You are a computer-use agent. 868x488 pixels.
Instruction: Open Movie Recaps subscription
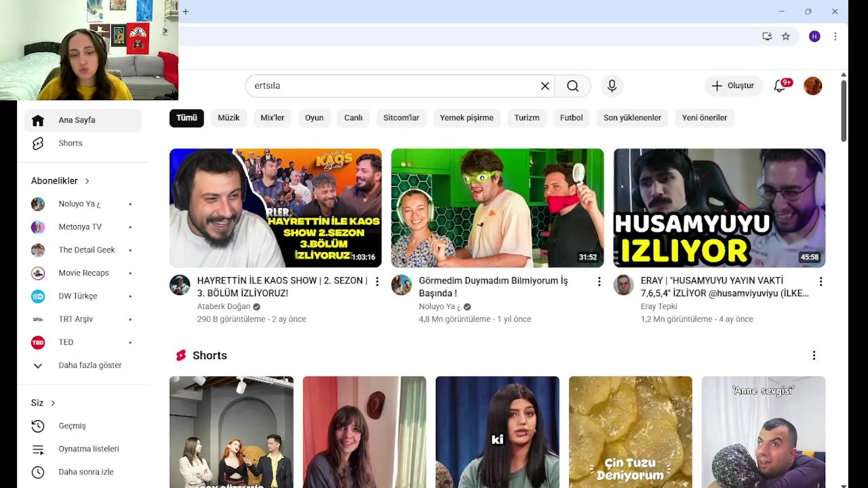click(83, 273)
